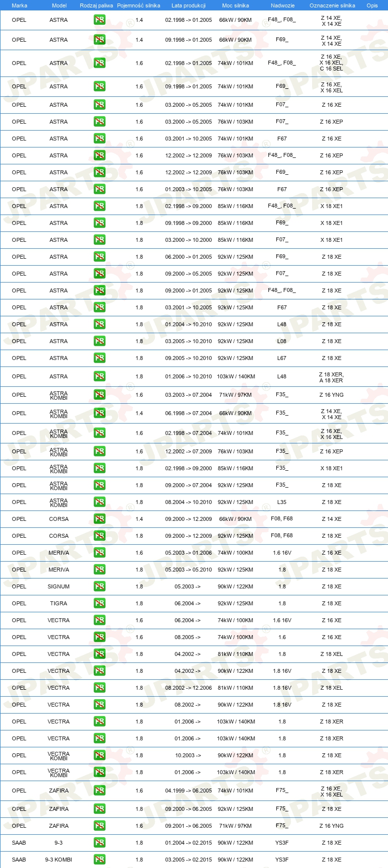Select the '9-3 KOMBI' model cell
The width and height of the screenshot is (388, 868).
coord(59,860)
